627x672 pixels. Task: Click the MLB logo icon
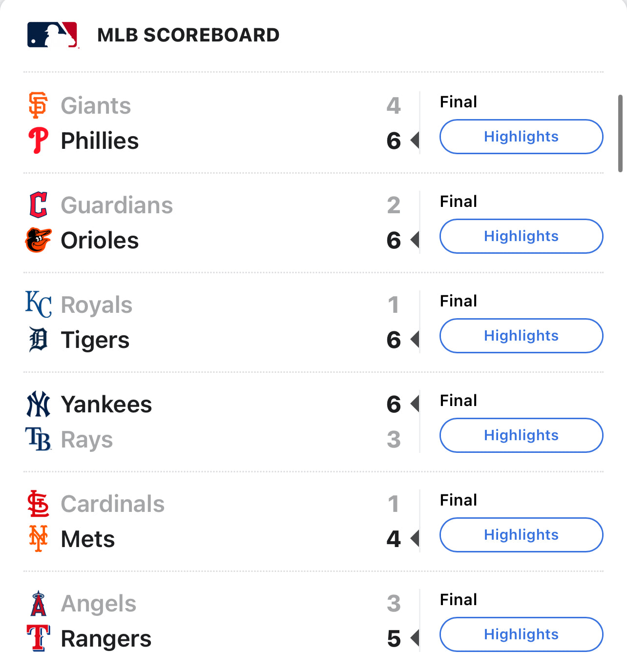(x=53, y=35)
